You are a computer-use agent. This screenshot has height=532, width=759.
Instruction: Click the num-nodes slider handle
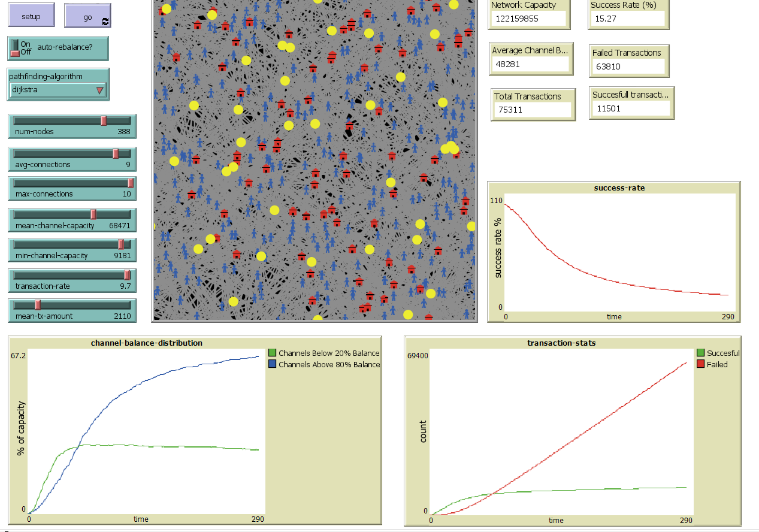click(x=104, y=121)
